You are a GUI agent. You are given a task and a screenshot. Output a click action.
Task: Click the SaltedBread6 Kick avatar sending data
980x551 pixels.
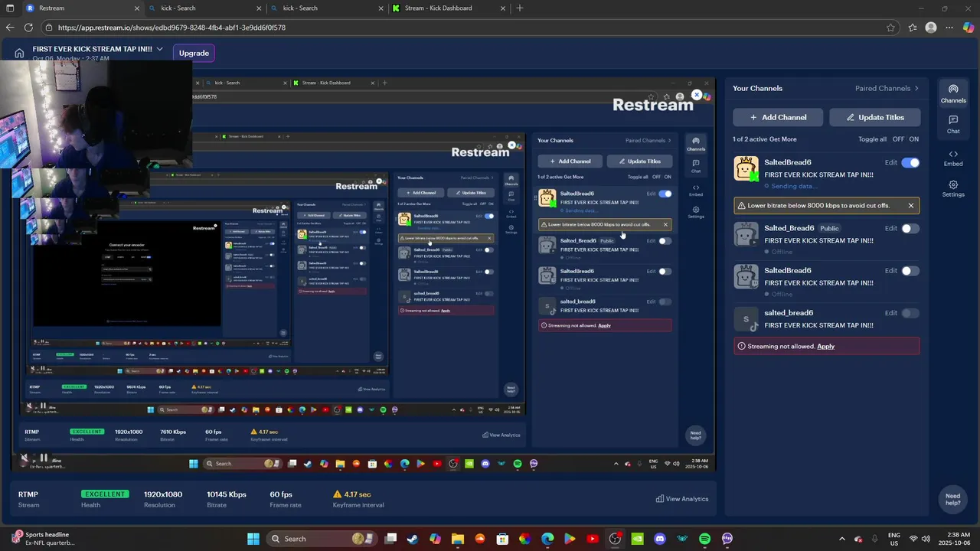coord(746,168)
